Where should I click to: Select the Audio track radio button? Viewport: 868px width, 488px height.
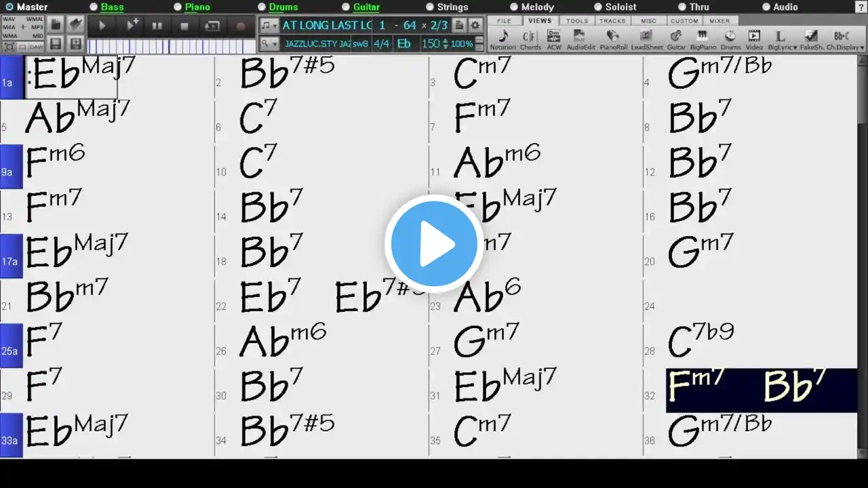pyautogui.click(x=766, y=7)
